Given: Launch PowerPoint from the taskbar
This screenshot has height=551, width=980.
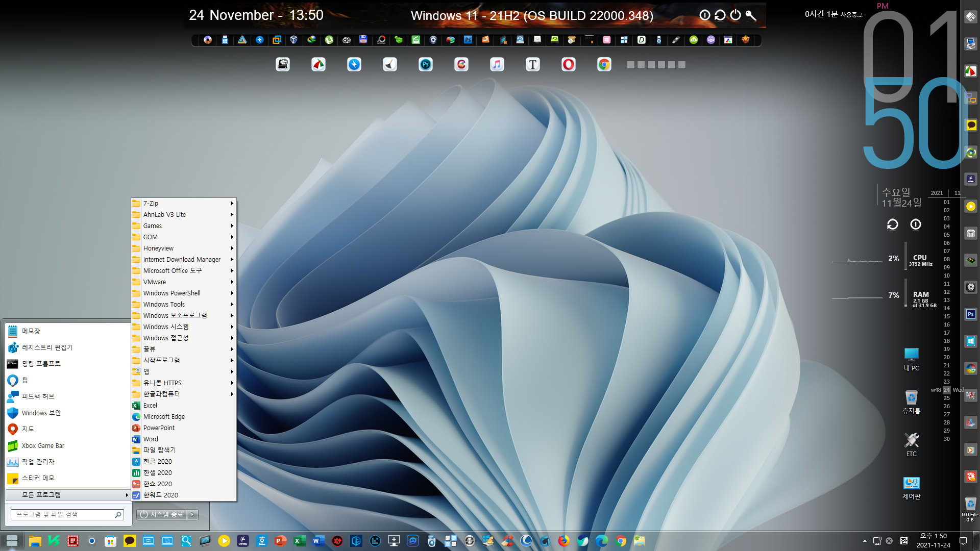Looking at the screenshot, I should pos(281,541).
